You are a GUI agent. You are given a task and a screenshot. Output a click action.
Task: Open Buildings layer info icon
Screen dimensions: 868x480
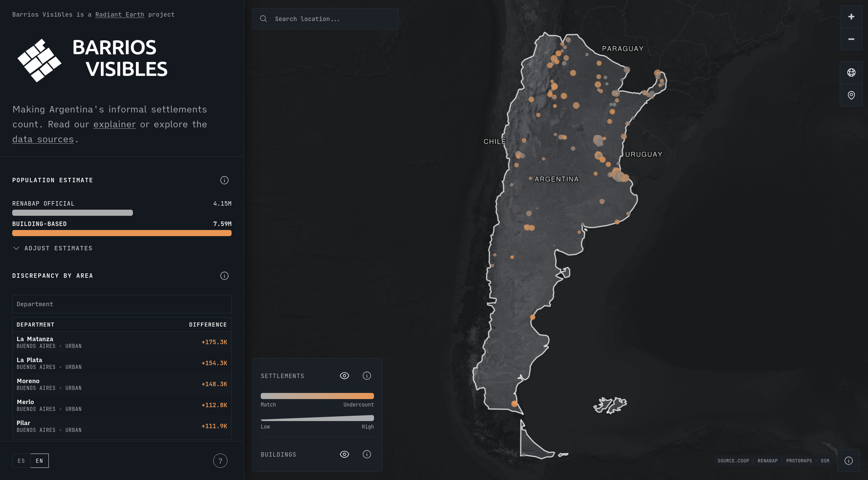pos(367,454)
